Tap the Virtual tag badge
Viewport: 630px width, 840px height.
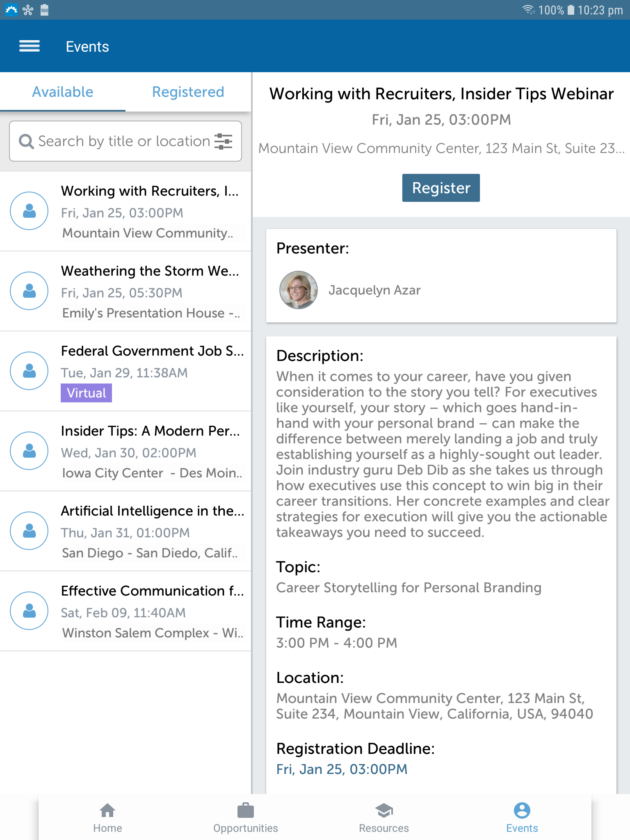point(86,393)
